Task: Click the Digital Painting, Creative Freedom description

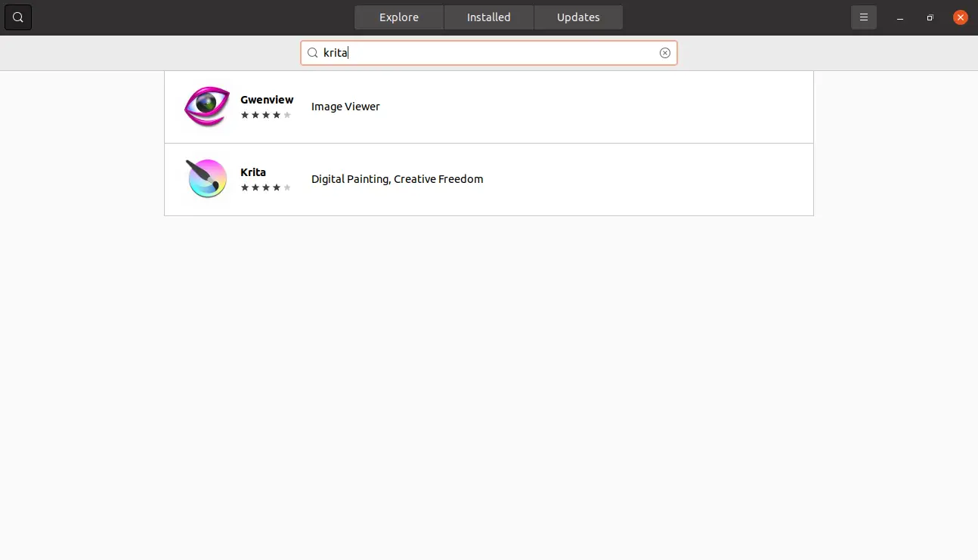Action: (x=397, y=179)
